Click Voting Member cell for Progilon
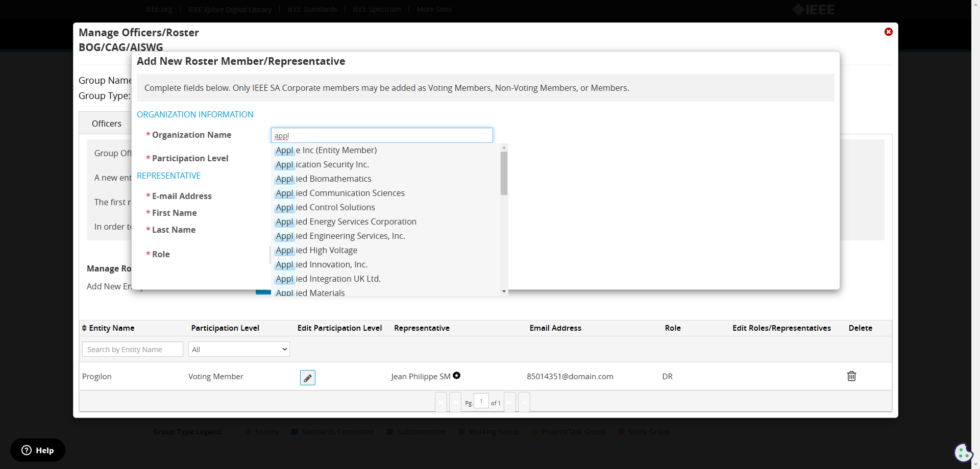Screen dimensions: 980x469 [x=216, y=376]
